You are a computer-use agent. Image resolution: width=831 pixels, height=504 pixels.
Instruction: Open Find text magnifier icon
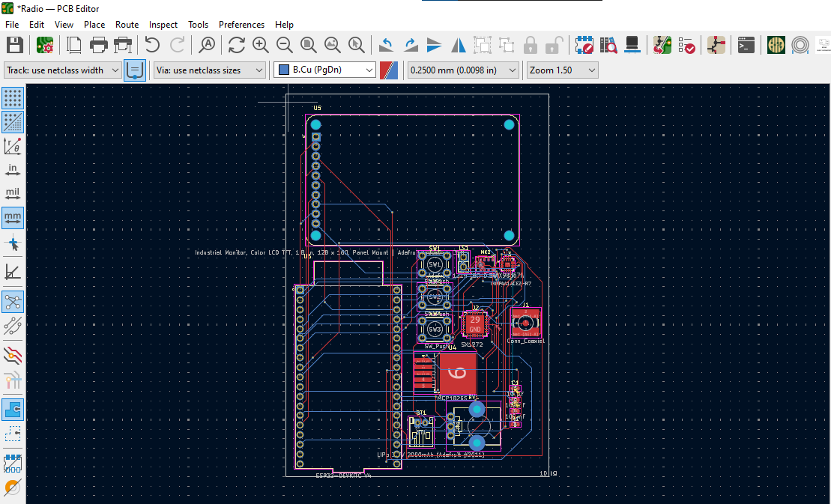pos(207,45)
